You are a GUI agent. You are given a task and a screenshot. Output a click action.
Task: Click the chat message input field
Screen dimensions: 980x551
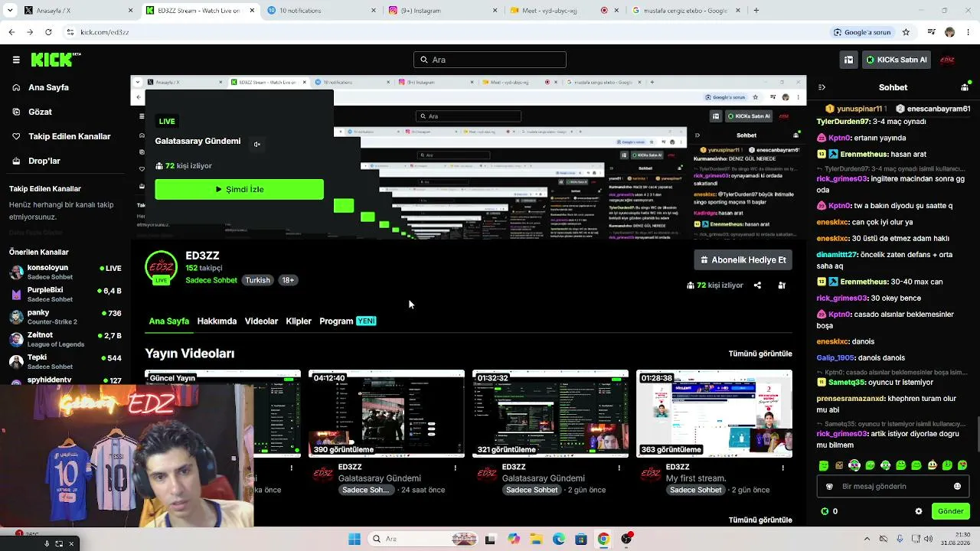pos(893,487)
